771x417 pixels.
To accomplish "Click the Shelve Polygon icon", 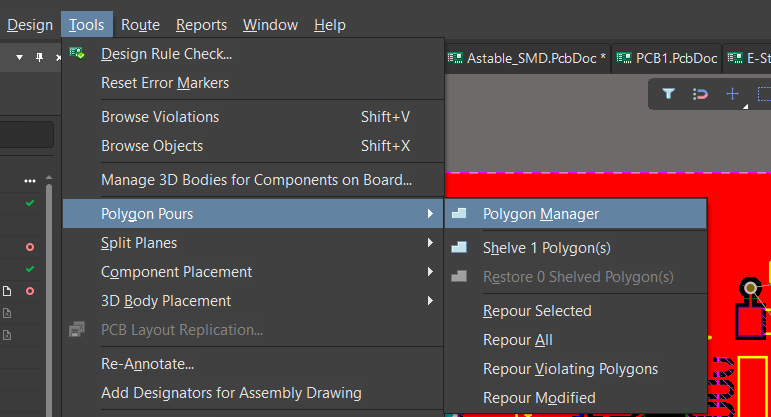I will [x=459, y=247].
